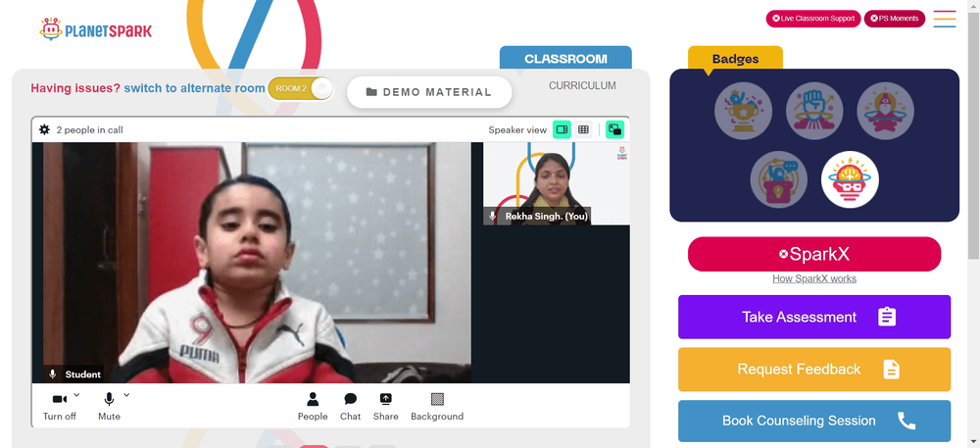980x448 pixels.
Task: Open the People panel
Action: (313, 406)
